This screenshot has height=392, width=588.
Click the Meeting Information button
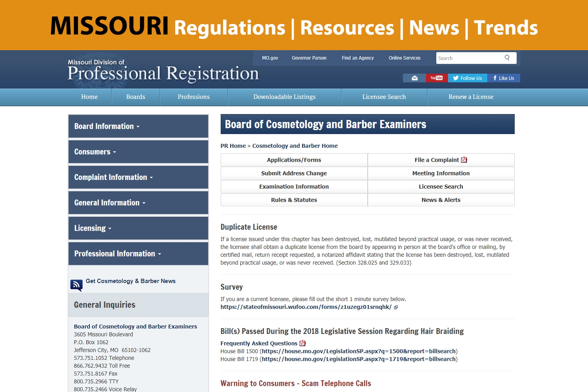tap(441, 173)
